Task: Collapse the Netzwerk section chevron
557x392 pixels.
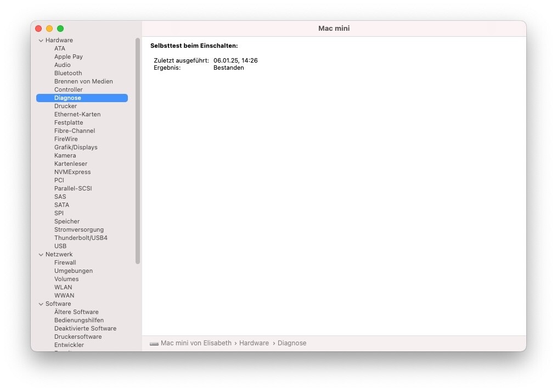Action: [41, 255]
